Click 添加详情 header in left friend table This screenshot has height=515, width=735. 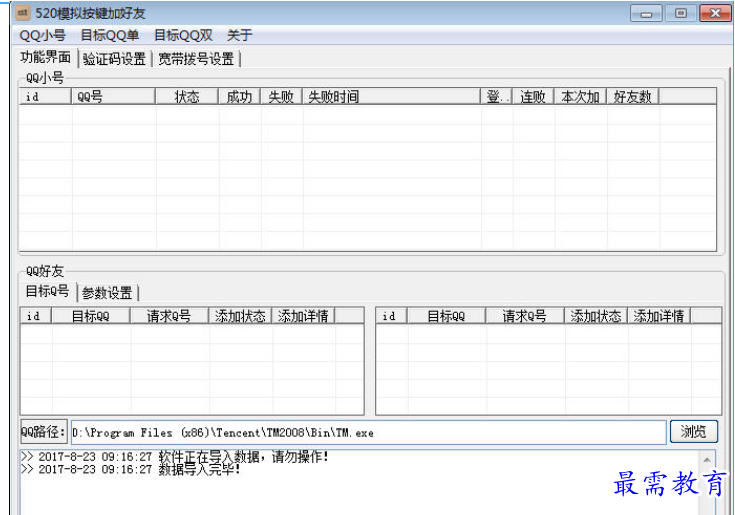click(303, 316)
